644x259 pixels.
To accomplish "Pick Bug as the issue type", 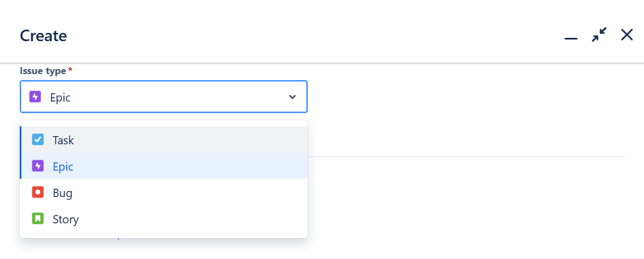I will (164, 193).
